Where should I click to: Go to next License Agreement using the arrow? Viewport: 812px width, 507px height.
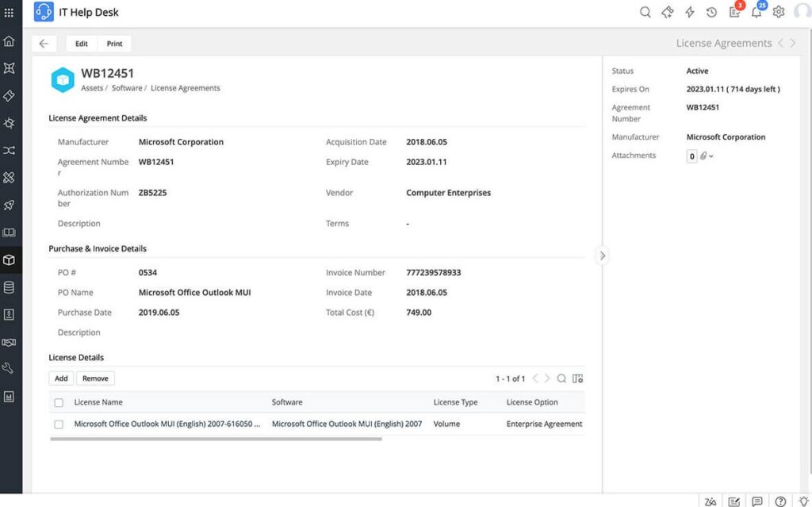(793, 44)
